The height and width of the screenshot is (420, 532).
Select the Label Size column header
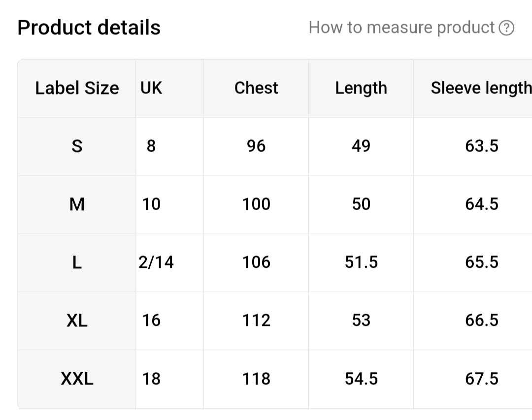[77, 88]
